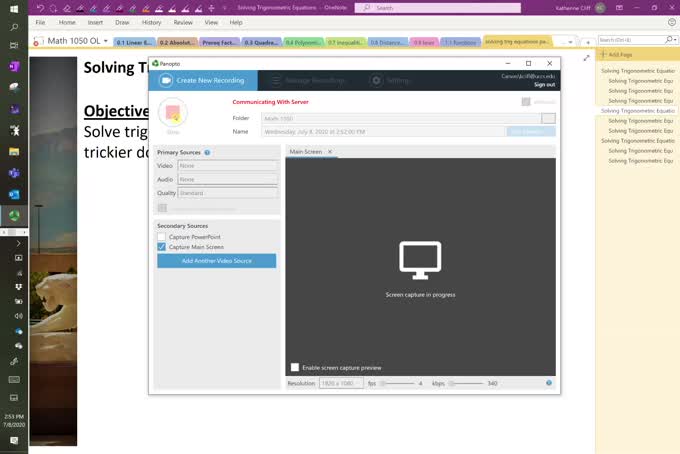Screen dimensions: 680x454
Task: Expand the Quality dropdown
Action: click(x=227, y=193)
